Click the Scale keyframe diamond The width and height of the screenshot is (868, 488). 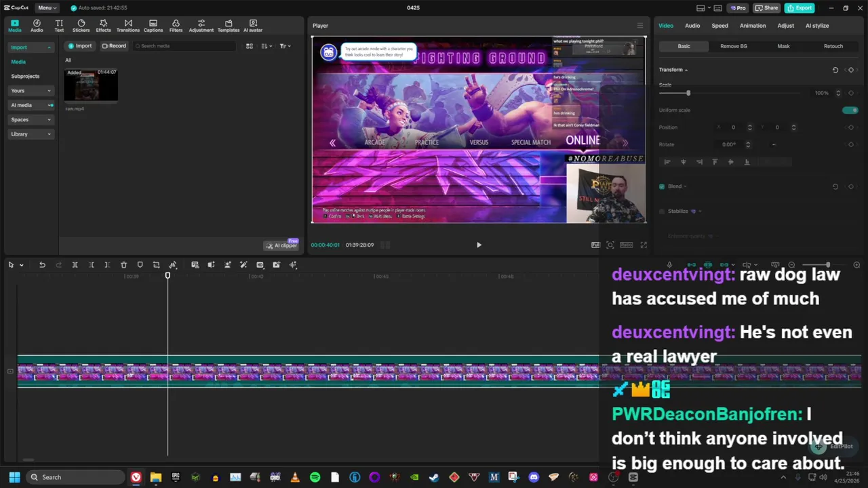pyautogui.click(x=851, y=93)
